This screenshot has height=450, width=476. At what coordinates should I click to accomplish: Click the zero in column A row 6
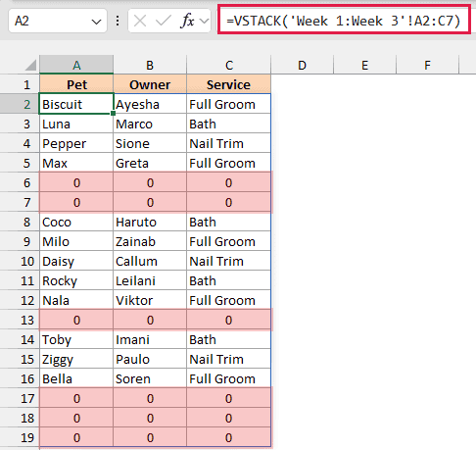76,182
